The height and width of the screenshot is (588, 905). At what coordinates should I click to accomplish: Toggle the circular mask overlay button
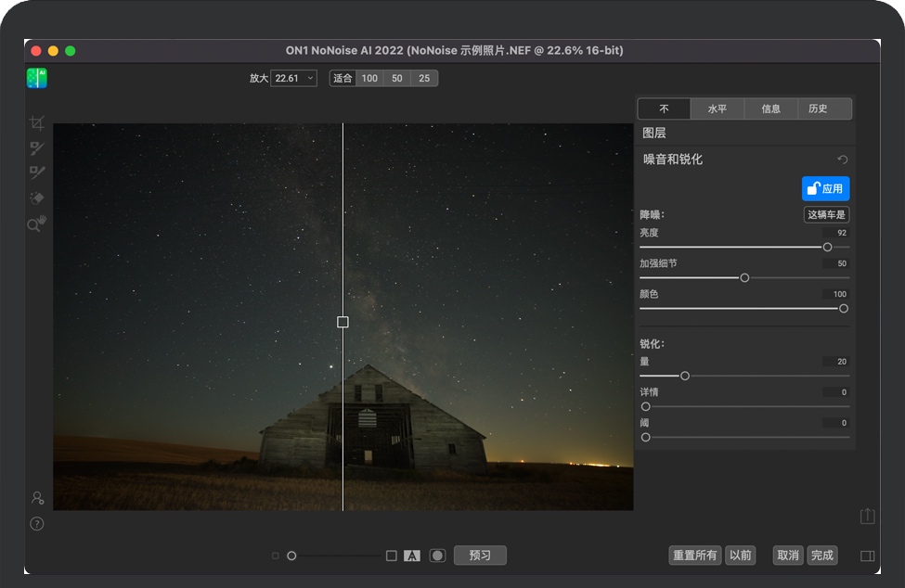[437, 556]
